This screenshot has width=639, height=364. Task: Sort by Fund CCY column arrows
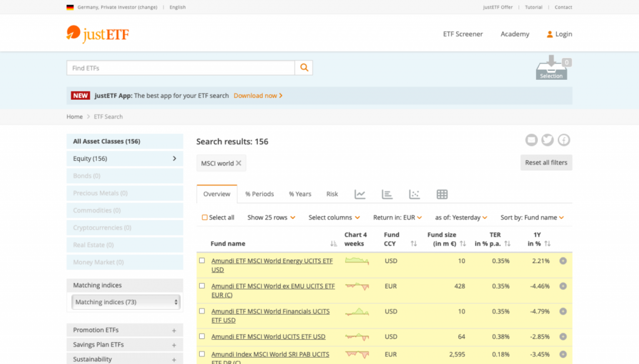(414, 244)
